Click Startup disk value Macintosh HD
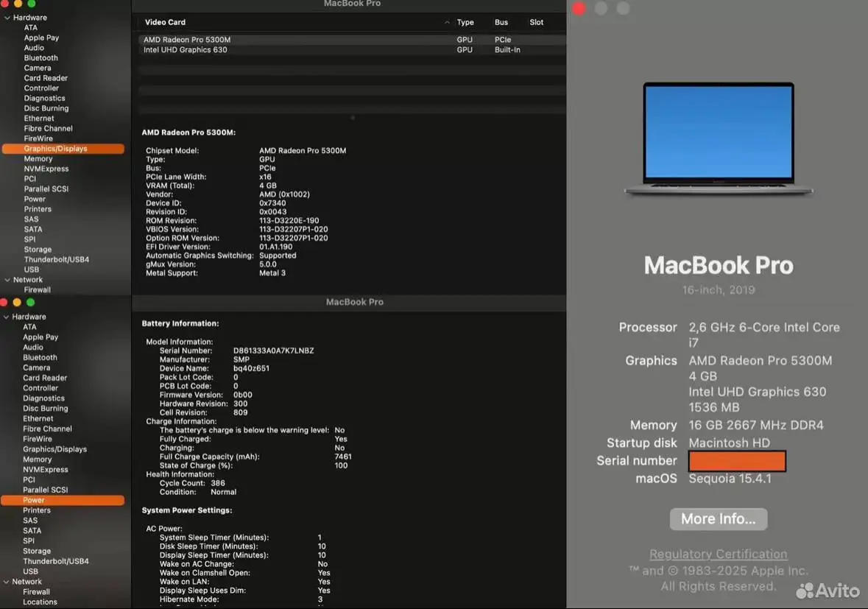The image size is (868, 609). pos(729,443)
